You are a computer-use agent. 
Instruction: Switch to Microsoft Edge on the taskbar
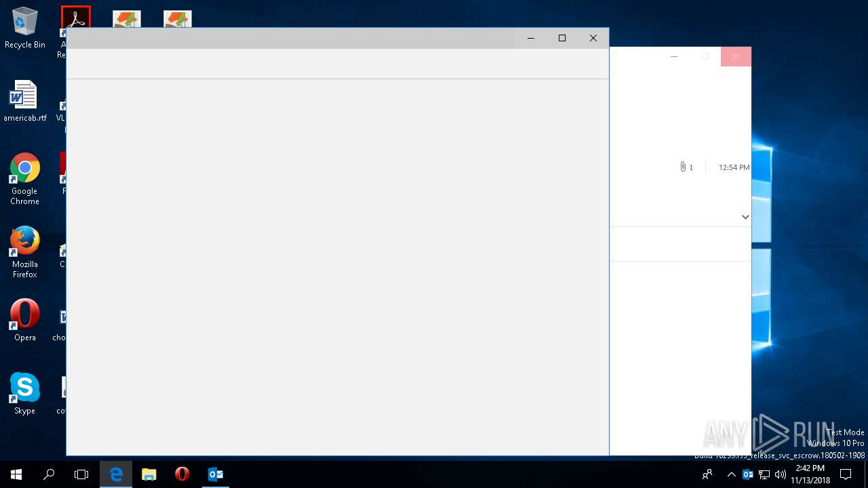coord(116,474)
